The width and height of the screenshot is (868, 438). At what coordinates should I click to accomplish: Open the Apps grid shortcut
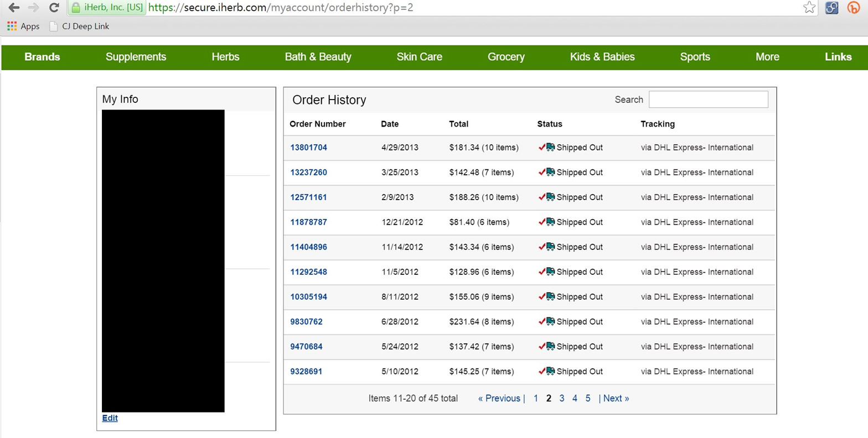coord(23,26)
